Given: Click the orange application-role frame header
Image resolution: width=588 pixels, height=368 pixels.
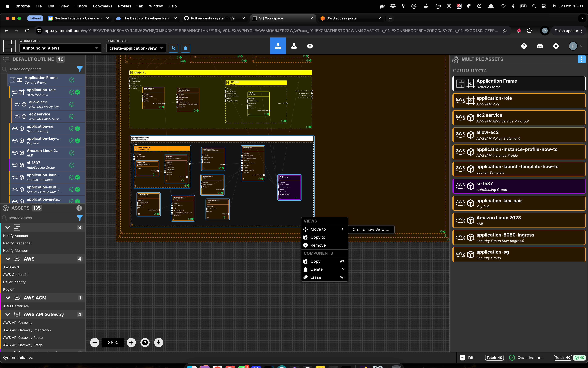Looking at the screenshot, I should 162,148.
